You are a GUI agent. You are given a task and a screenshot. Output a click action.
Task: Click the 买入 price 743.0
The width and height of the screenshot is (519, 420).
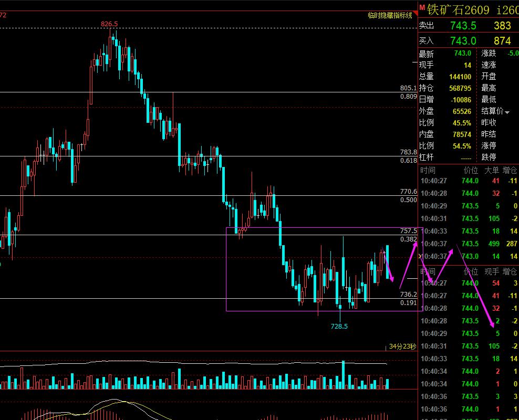463,40
